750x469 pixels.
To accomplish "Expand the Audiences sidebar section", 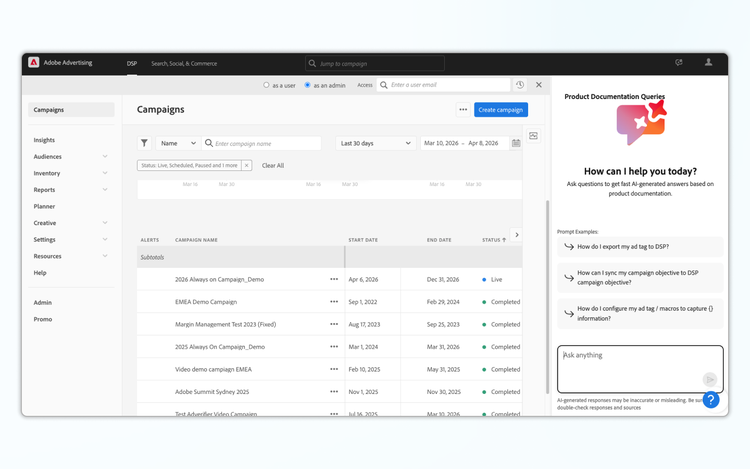I will (x=105, y=157).
